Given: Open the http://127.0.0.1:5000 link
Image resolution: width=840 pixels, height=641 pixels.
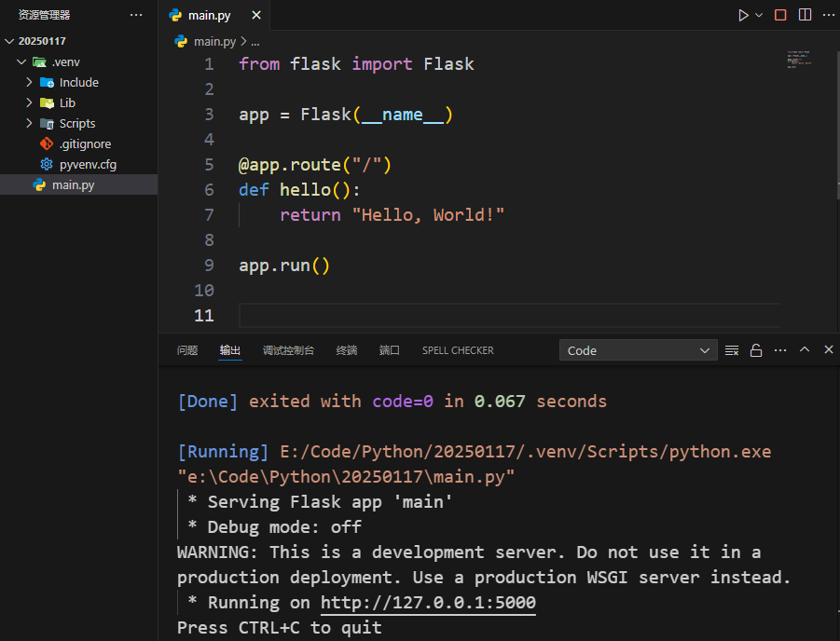Looking at the screenshot, I should [428, 603].
